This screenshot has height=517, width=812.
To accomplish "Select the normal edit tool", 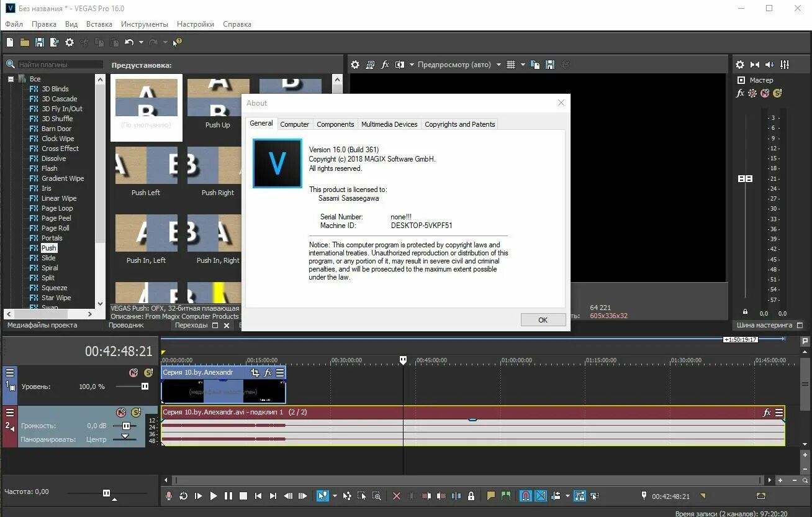I will pyautogui.click(x=322, y=496).
